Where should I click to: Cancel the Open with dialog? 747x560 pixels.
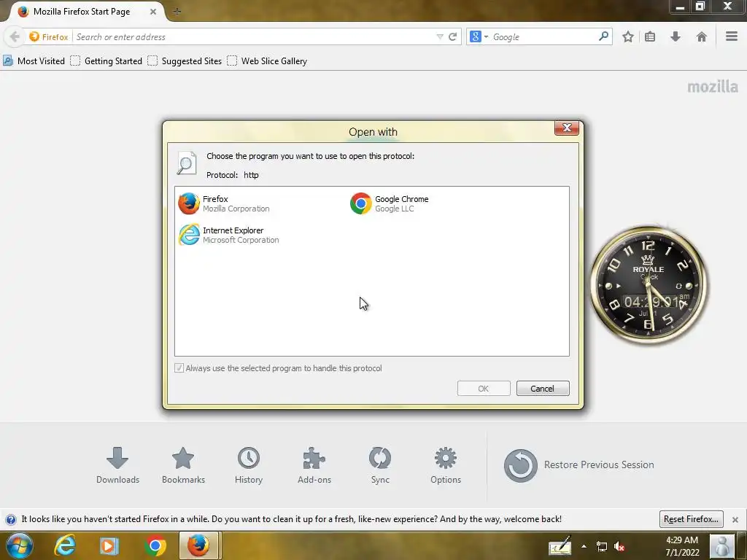(543, 389)
